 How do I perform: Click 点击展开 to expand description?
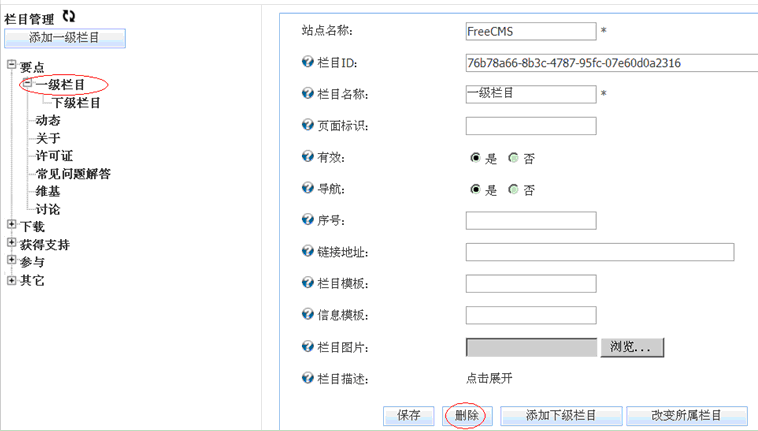(x=489, y=378)
